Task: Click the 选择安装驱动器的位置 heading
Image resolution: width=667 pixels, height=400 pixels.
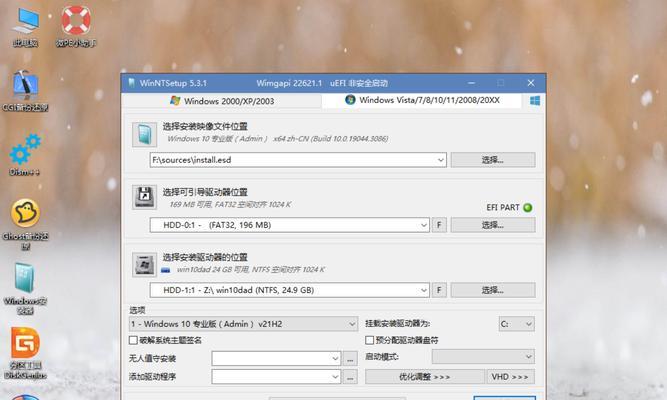Action: (205, 257)
